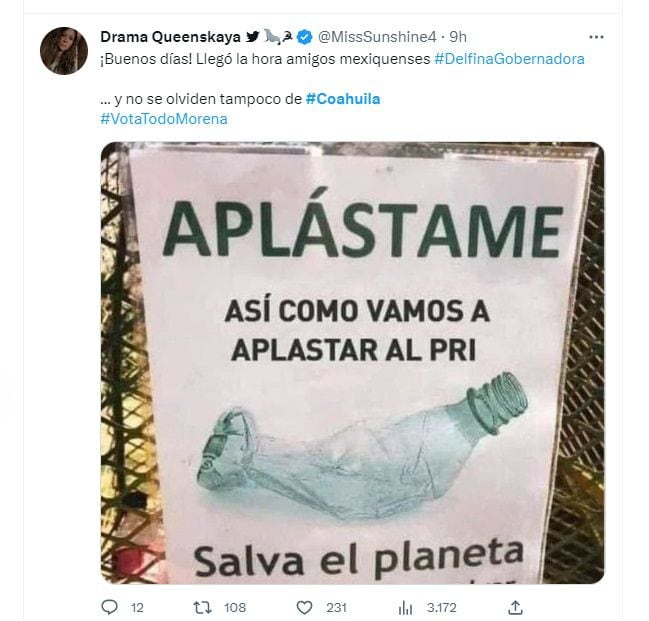Open the #VotaTodoMorena hashtag
The image size is (649, 621).
[164, 119]
